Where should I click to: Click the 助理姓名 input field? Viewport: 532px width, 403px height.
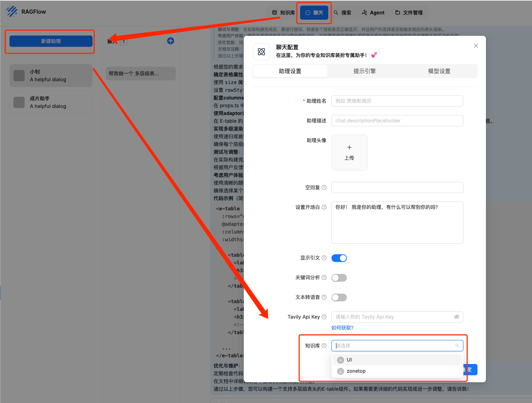coord(397,101)
